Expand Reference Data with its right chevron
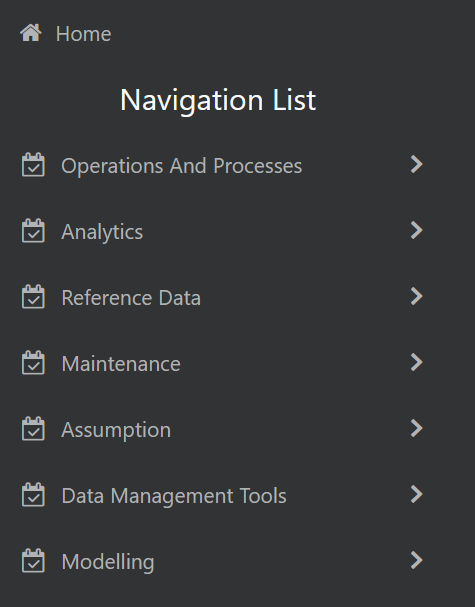This screenshot has height=607, width=475. click(417, 296)
